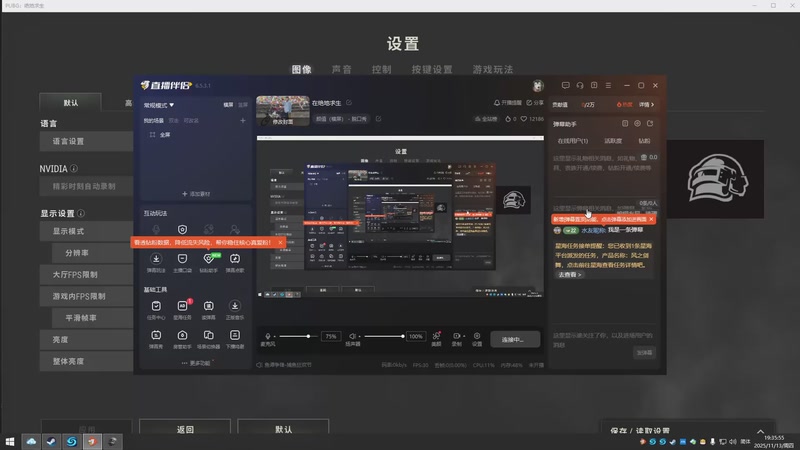Viewport: 800px width, 450px height.
Task: Switch to 竖屏 portrait orientation
Action: (243, 105)
